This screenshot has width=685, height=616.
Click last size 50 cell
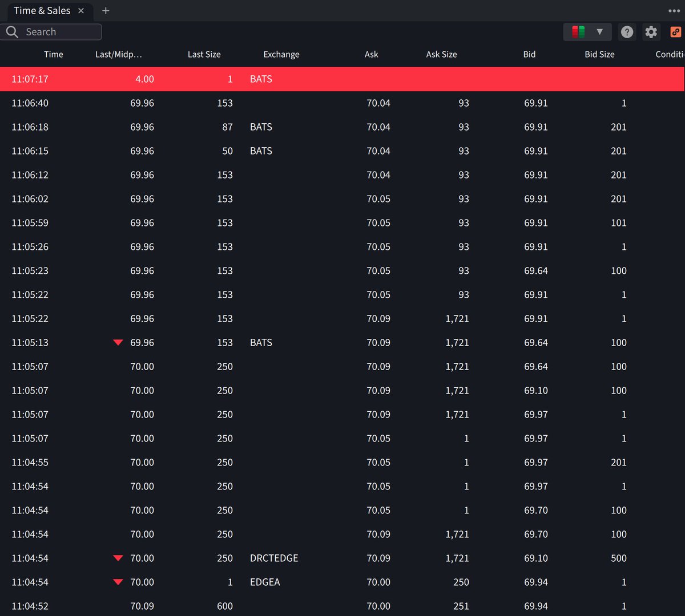227,151
